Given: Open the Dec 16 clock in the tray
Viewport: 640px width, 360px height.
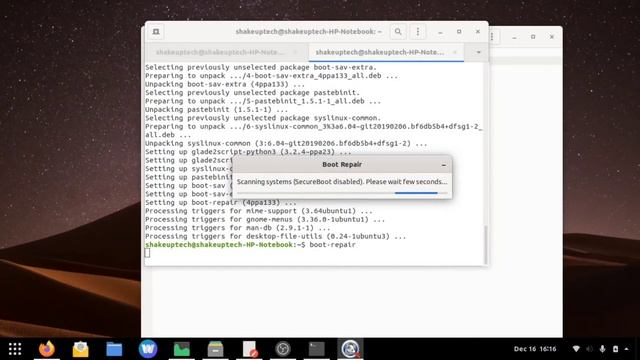Looking at the screenshot, I should (535, 349).
